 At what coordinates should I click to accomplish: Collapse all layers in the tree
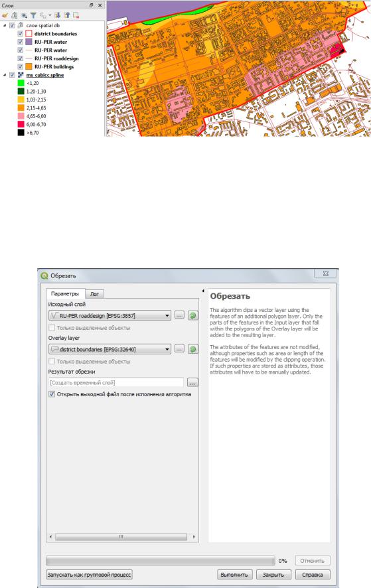point(67,15)
